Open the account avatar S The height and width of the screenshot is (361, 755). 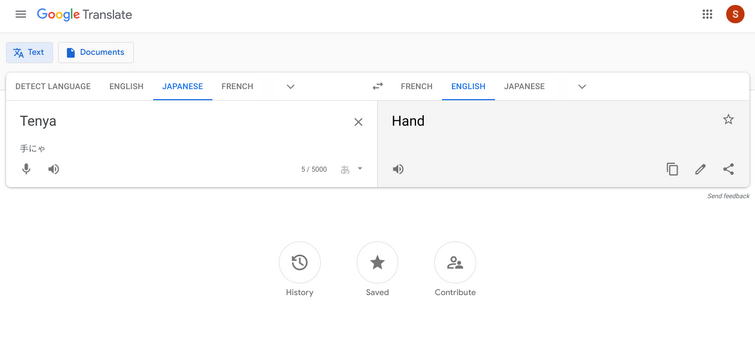(x=735, y=14)
